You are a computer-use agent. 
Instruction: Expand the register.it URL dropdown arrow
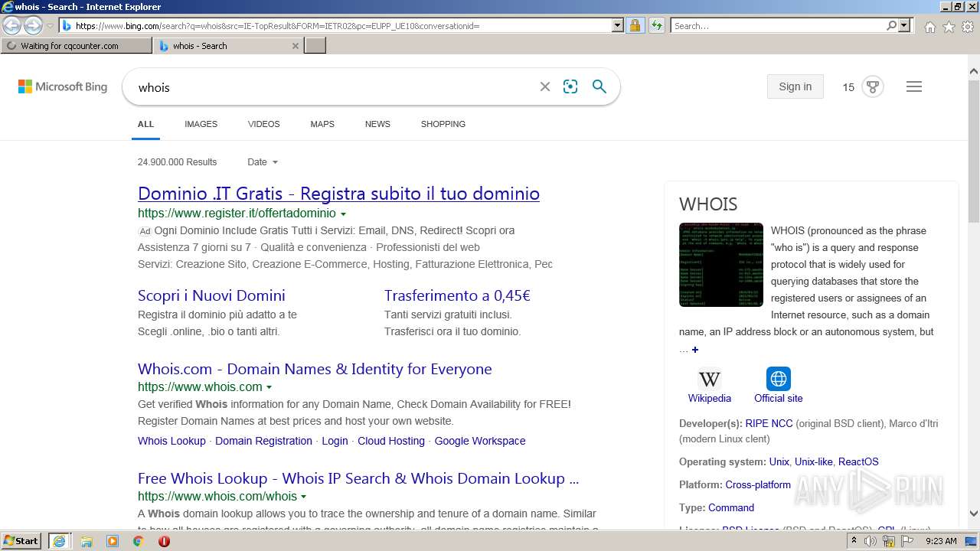coord(343,214)
